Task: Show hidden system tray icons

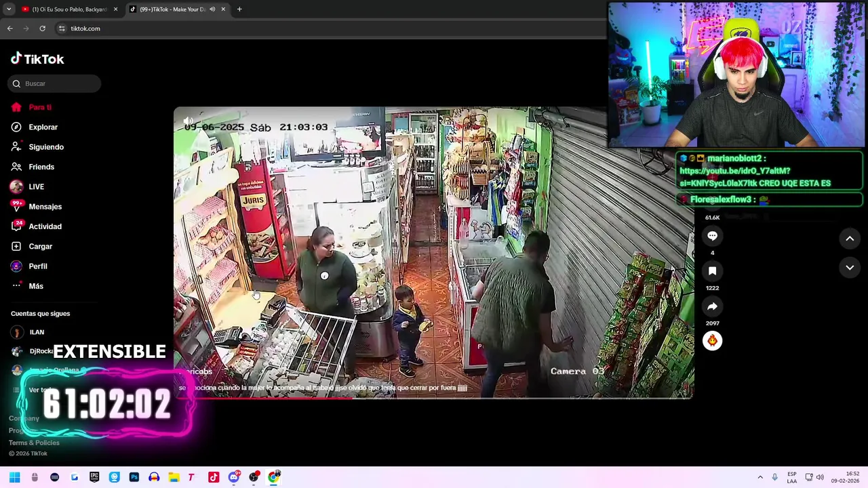Action: [760, 477]
